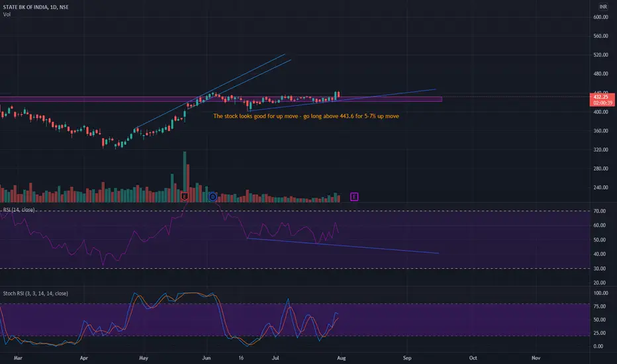Click the red 432.25 current price tag
Screen dimensions: 617x364
point(602,99)
